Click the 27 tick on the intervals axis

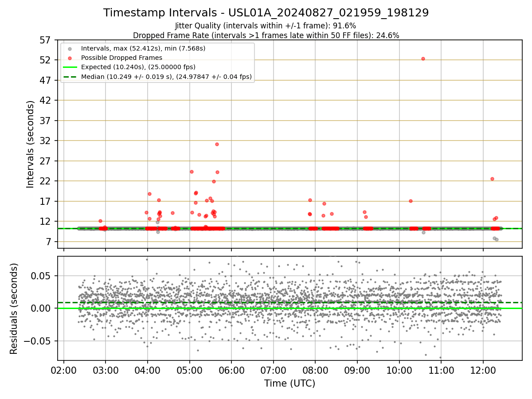(45, 161)
